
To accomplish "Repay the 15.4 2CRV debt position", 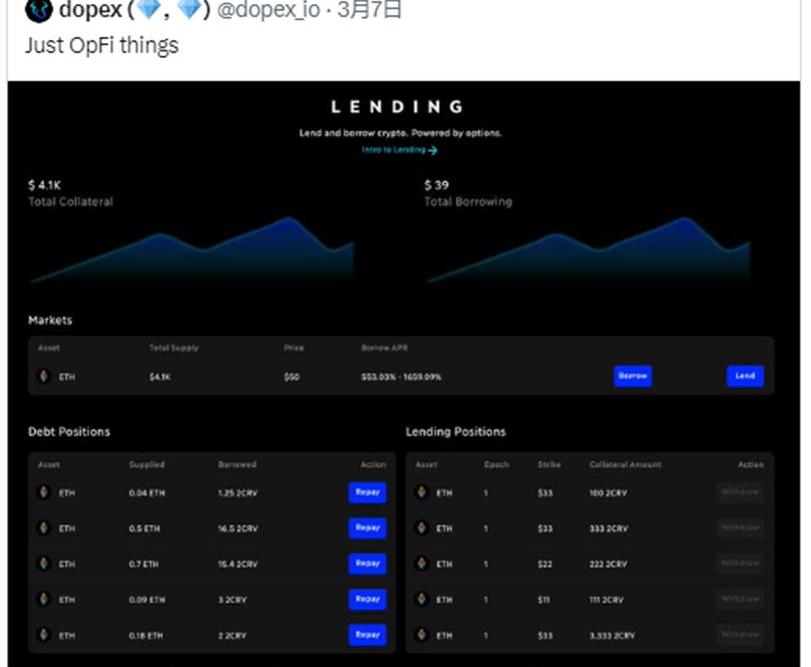I will 367,564.
